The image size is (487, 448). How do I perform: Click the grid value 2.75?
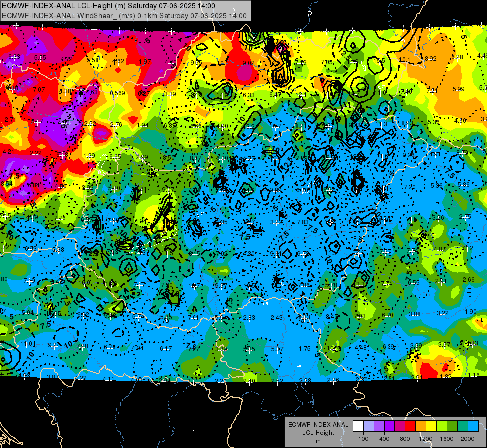point(465,217)
